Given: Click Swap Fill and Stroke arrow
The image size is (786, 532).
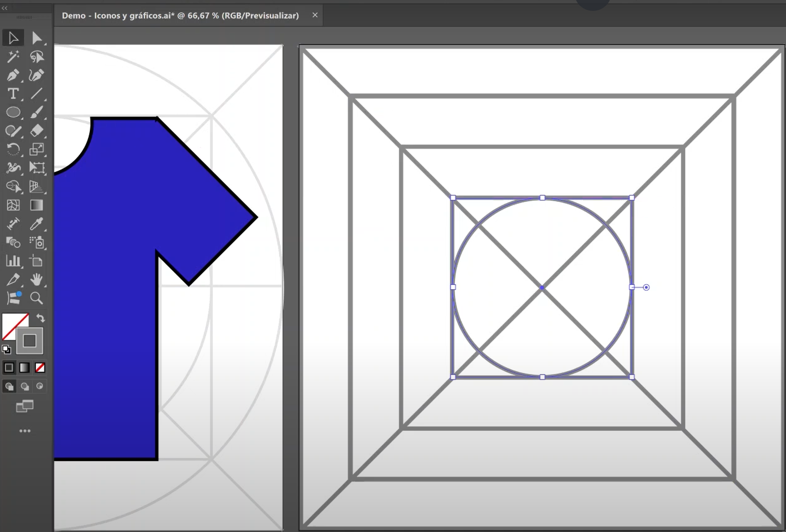Looking at the screenshot, I should click(41, 318).
